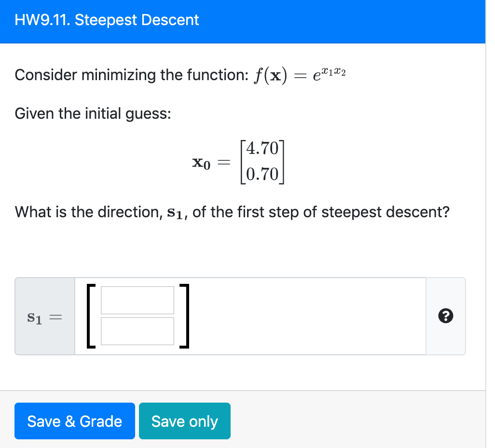495x448 pixels.
Task: Click inside the second vector component field
Action: click(137, 332)
